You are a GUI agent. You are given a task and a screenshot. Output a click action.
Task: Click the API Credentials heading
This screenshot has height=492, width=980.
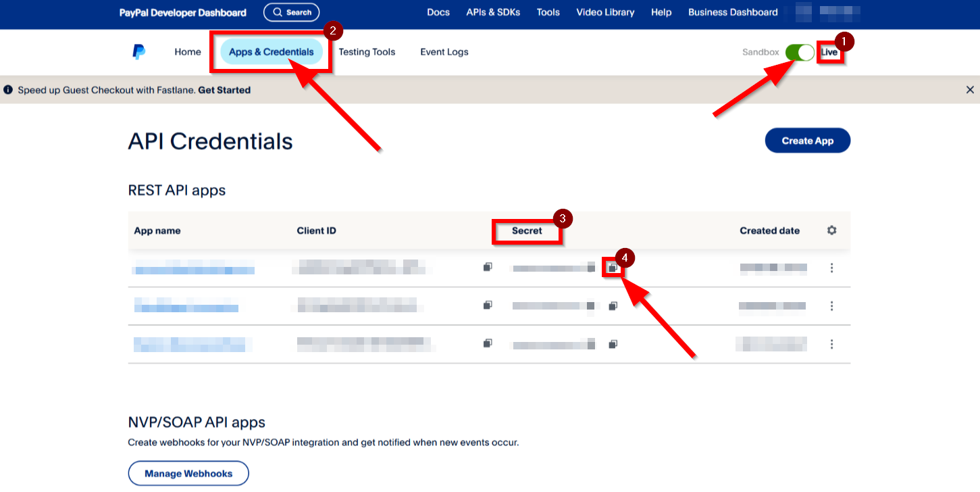coord(210,141)
